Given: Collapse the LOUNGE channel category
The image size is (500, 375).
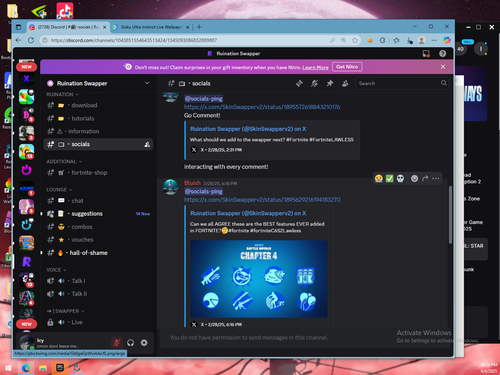Looking at the screenshot, I should 59,190.
